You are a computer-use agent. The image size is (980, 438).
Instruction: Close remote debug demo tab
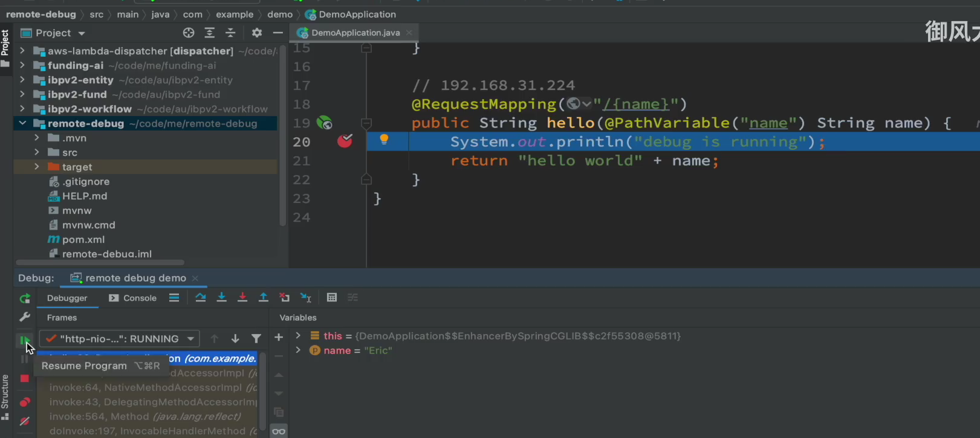coord(195,278)
